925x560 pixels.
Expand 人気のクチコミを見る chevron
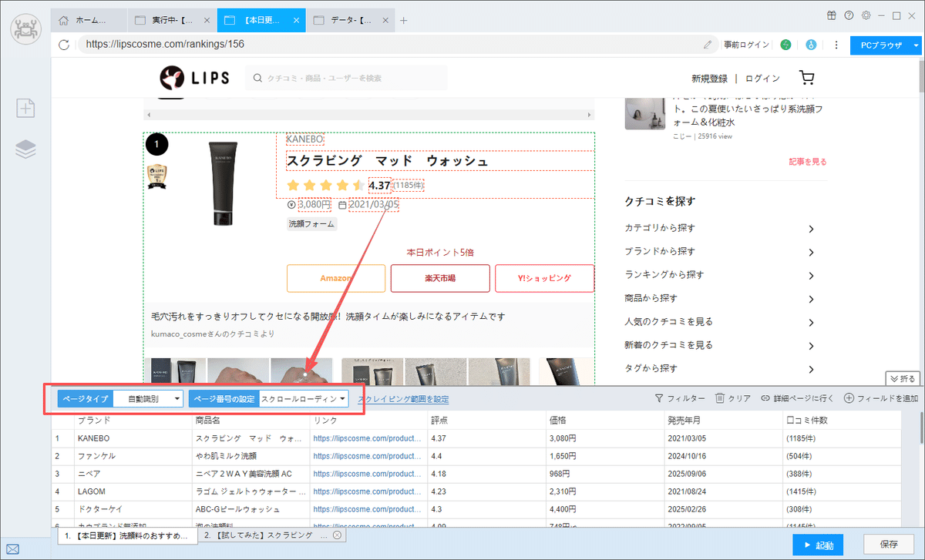[811, 322]
